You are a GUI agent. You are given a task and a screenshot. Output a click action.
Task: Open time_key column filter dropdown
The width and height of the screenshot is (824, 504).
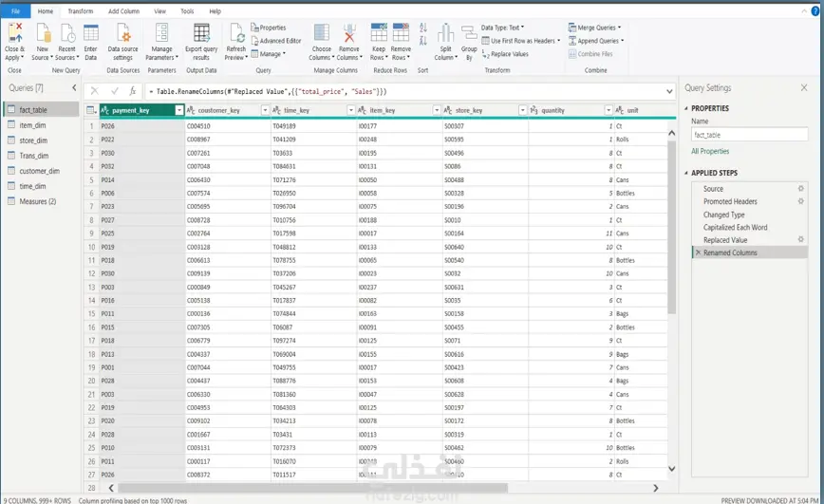(351, 110)
